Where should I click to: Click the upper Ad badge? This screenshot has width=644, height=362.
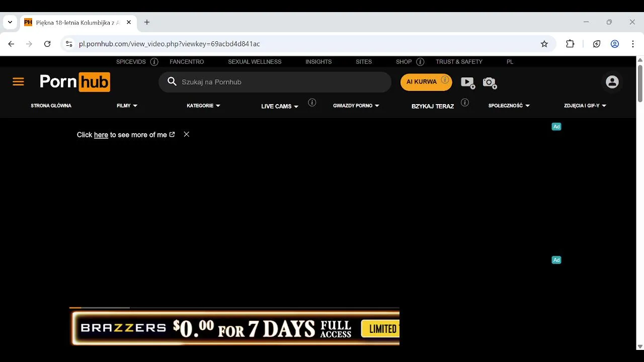pyautogui.click(x=556, y=127)
